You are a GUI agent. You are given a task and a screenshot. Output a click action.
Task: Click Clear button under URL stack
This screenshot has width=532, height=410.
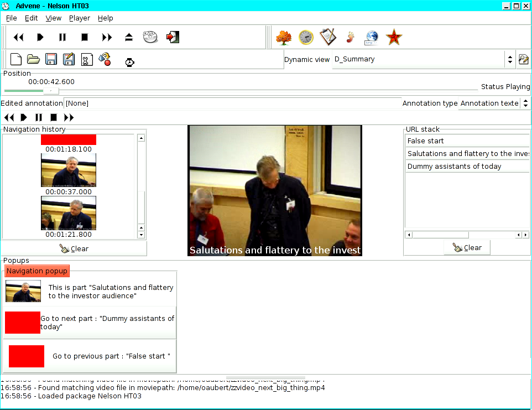point(467,248)
